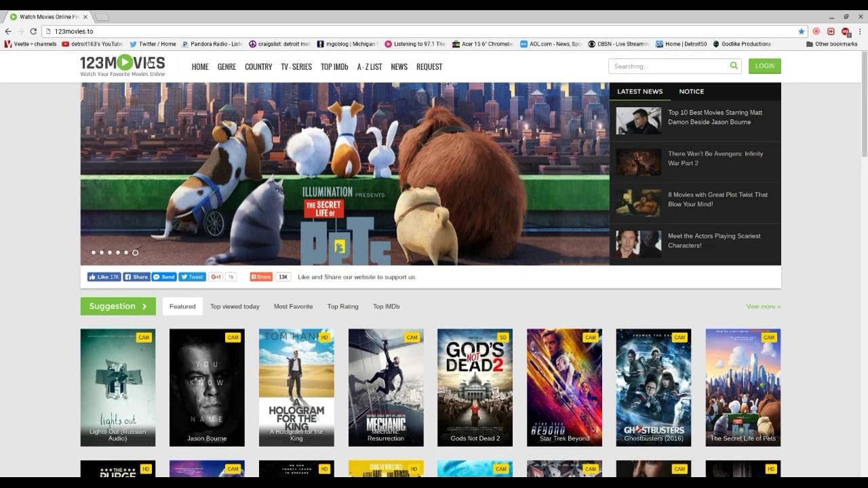Click the bookmark star in address bar
This screenshot has height=488, width=868.
click(801, 31)
